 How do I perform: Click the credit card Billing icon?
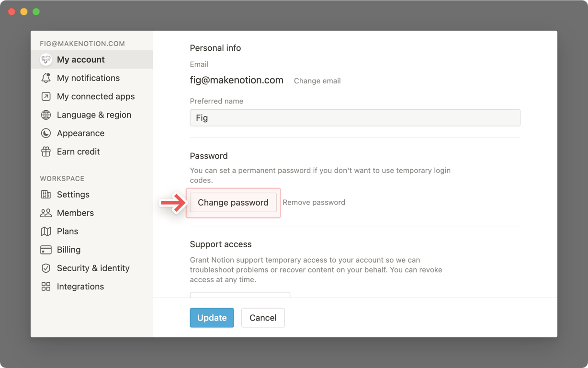[46, 250]
